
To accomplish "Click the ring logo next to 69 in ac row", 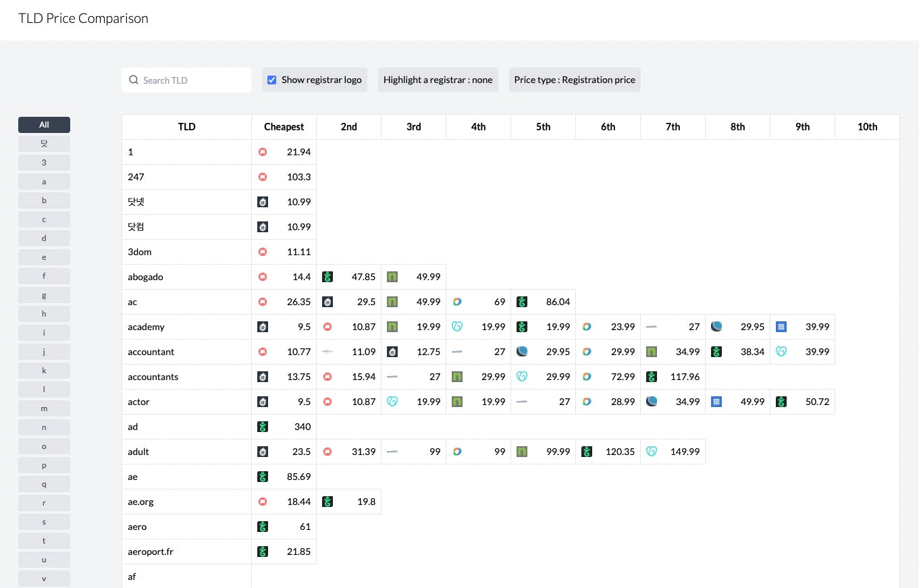I will (x=457, y=302).
